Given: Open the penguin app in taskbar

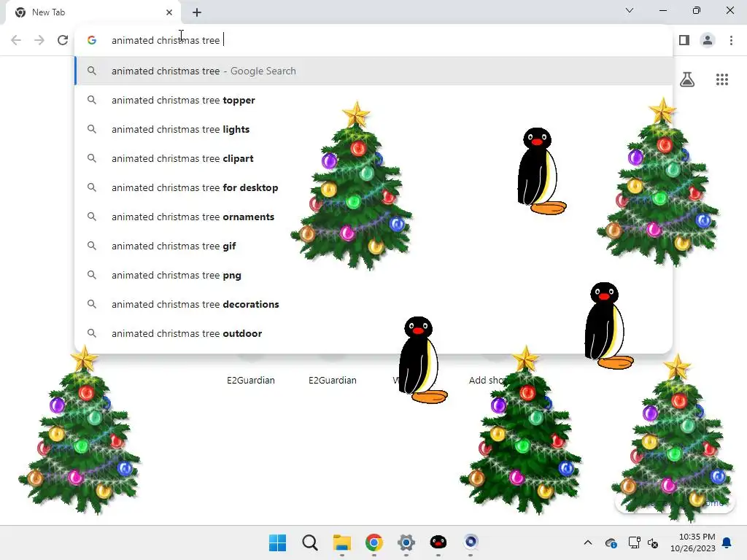Looking at the screenshot, I should tap(438, 542).
